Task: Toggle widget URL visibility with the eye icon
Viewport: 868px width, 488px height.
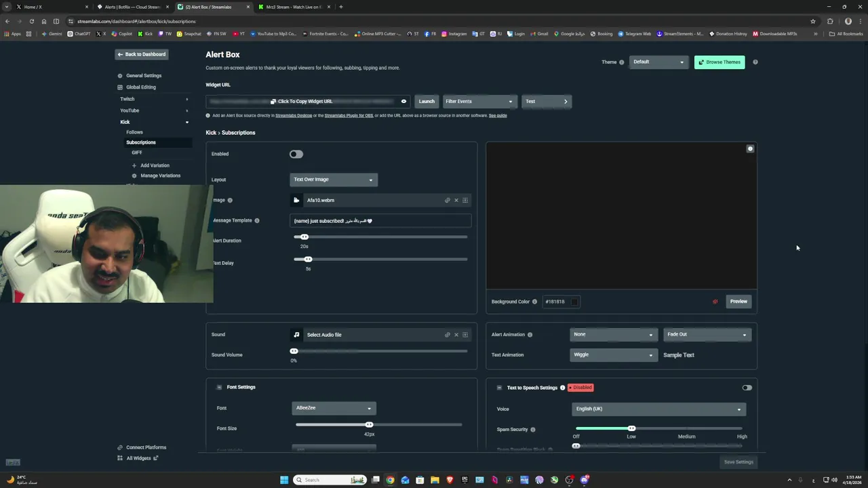Action: 403,102
